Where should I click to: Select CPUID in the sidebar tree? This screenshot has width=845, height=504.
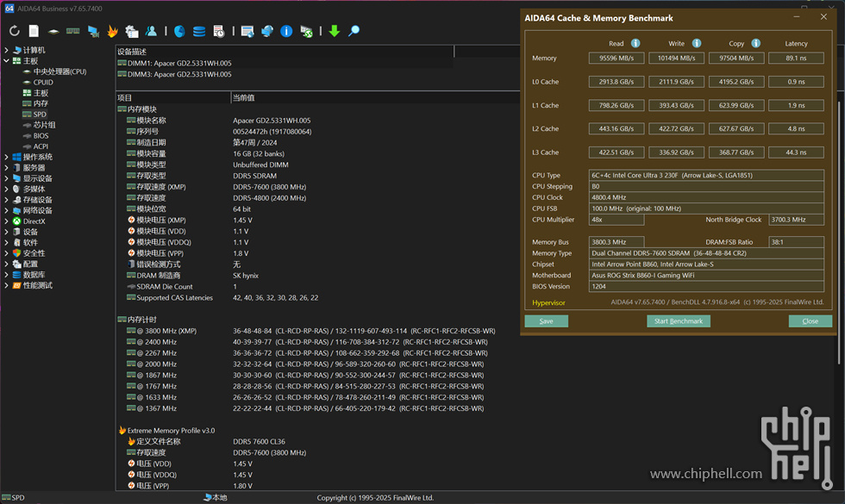[43, 83]
